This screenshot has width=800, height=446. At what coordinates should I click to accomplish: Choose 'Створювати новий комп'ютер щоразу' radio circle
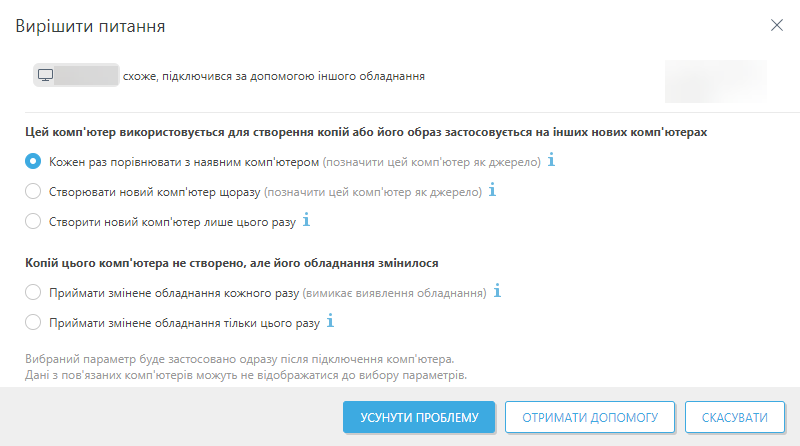[x=33, y=191]
